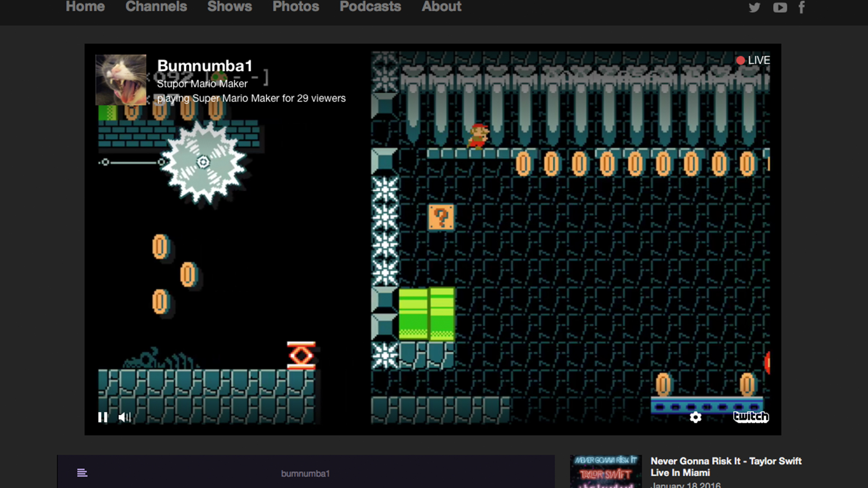Viewport: 868px width, 488px height.
Task: Open Bumnumba1 streamer avatar
Action: pos(121,80)
